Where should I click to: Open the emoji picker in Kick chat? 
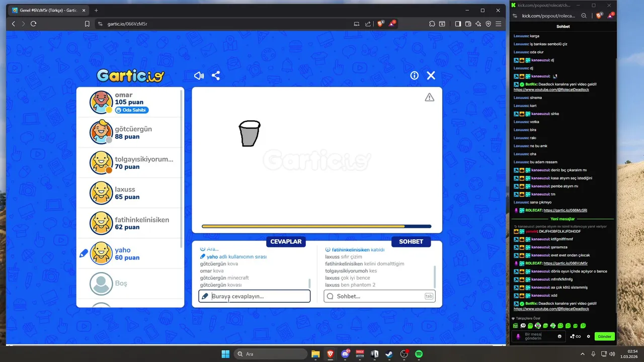559,336
